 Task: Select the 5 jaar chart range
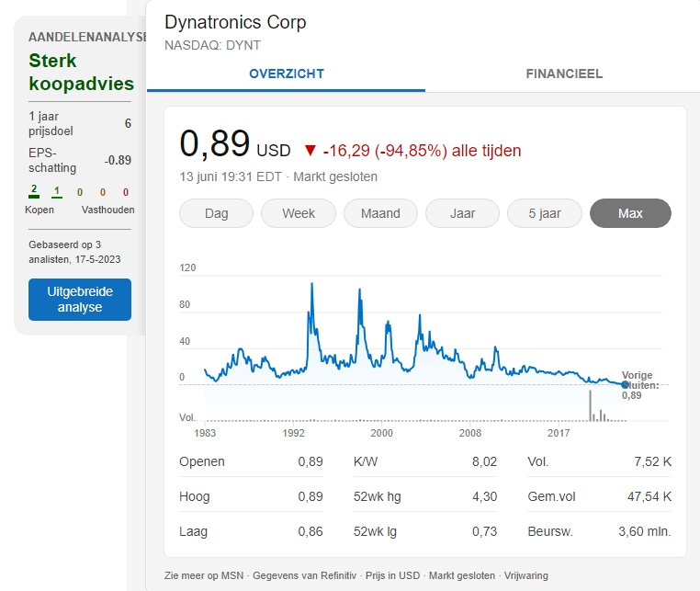[x=545, y=213]
